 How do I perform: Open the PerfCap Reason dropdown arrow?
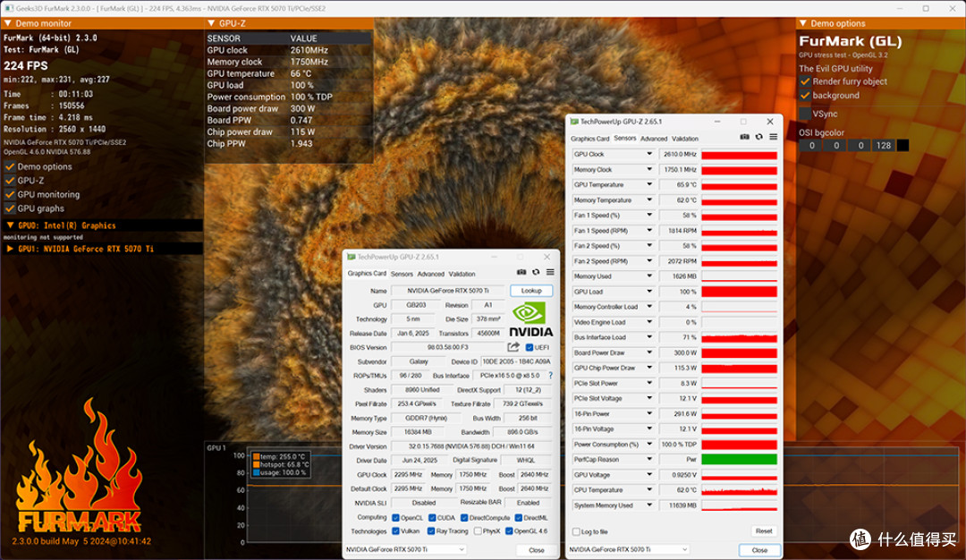coord(648,459)
